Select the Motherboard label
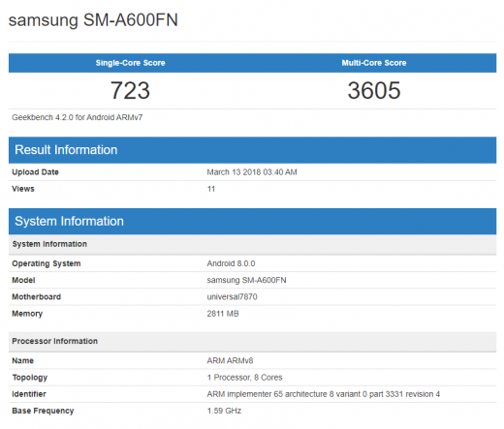The width and height of the screenshot is (504, 429). 36,297
